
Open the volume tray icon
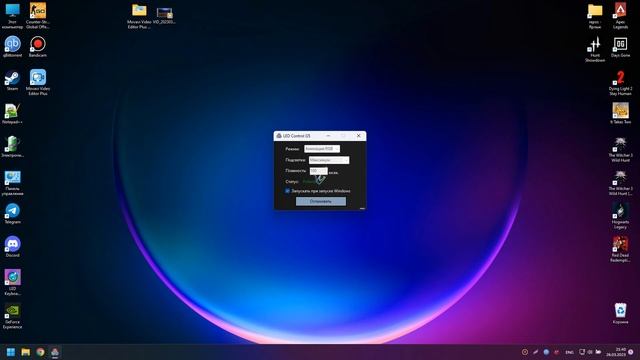[590, 352]
